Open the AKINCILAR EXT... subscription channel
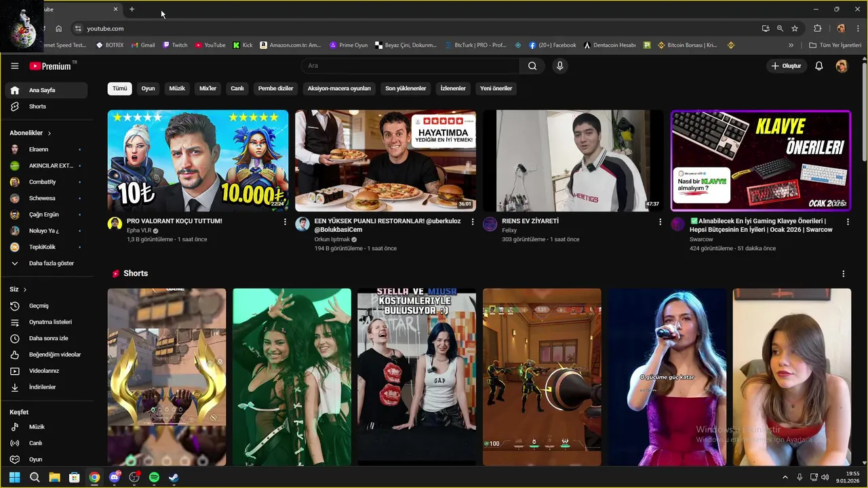The height and width of the screenshot is (488, 868). (x=46, y=165)
